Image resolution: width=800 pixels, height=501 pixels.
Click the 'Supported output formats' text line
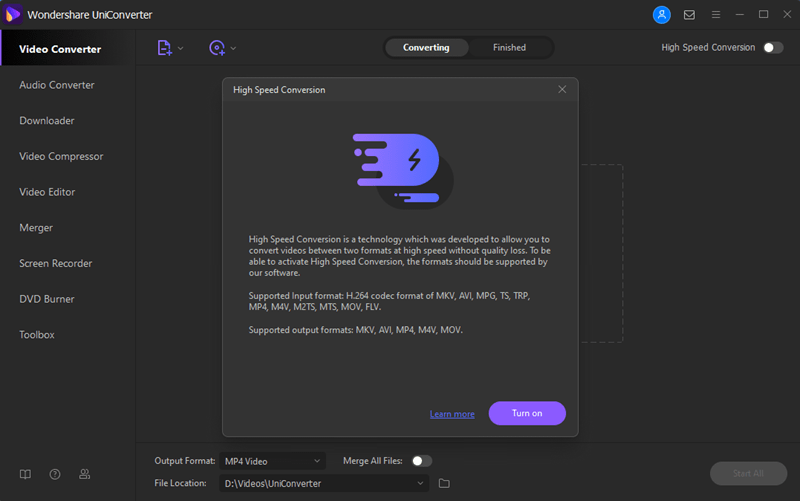356,330
